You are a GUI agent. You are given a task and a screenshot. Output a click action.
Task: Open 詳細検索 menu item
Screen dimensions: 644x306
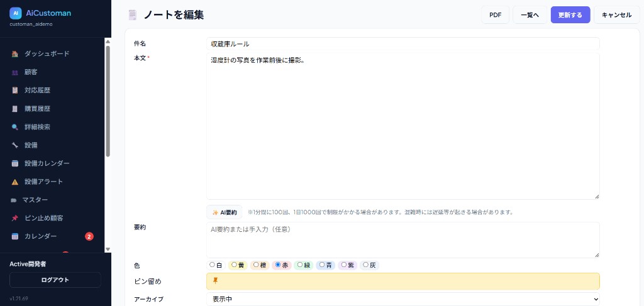pyautogui.click(x=37, y=127)
